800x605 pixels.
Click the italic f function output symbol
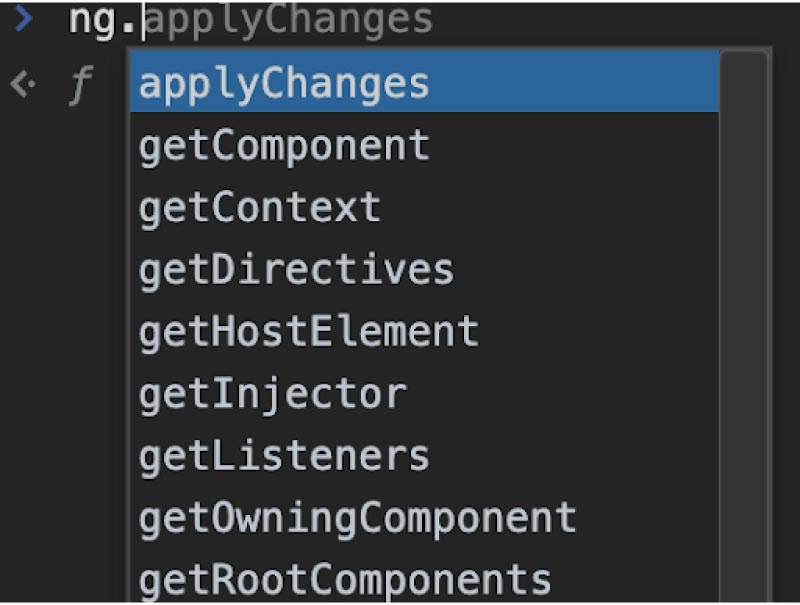point(81,85)
